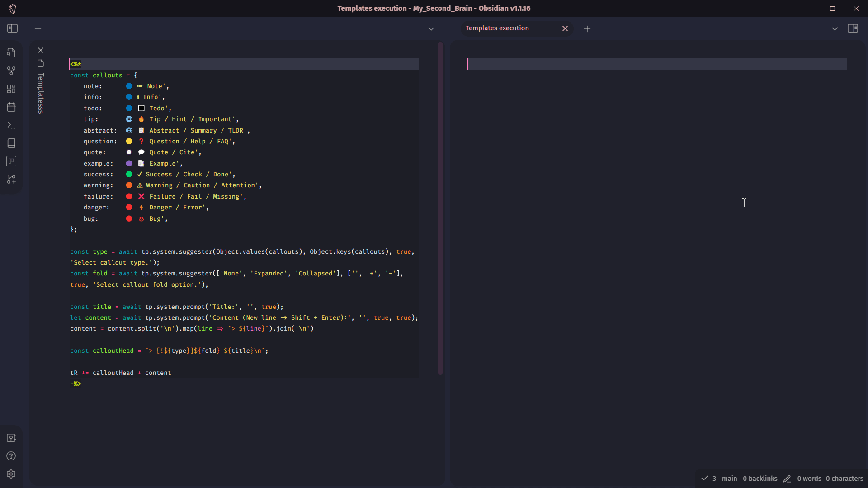Click the Templatesss file icon

(x=41, y=63)
